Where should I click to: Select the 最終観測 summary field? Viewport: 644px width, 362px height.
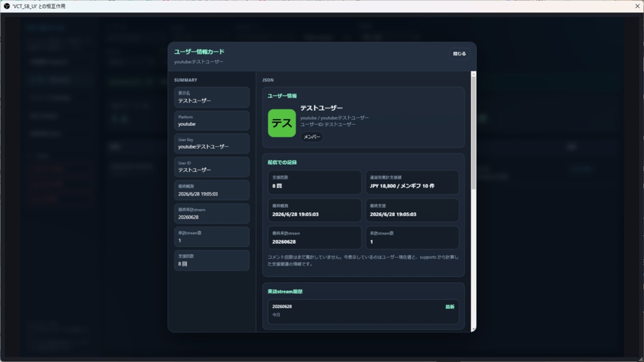(211, 190)
